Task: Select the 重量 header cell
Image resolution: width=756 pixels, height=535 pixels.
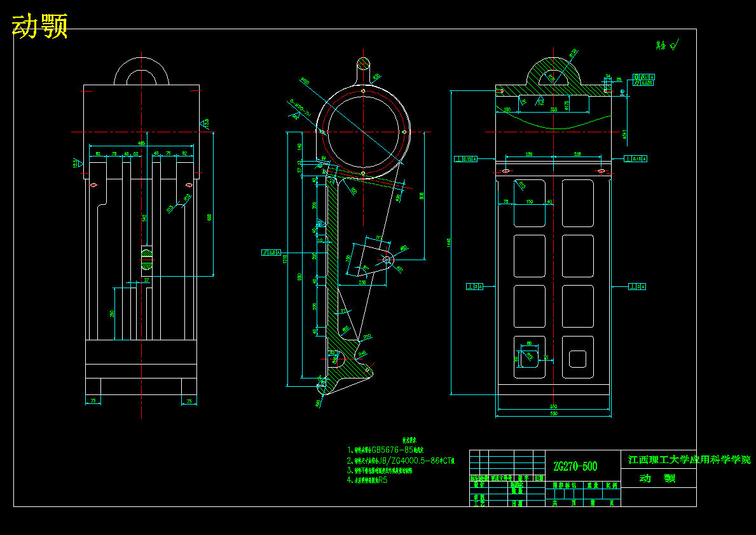Action: pos(593,485)
